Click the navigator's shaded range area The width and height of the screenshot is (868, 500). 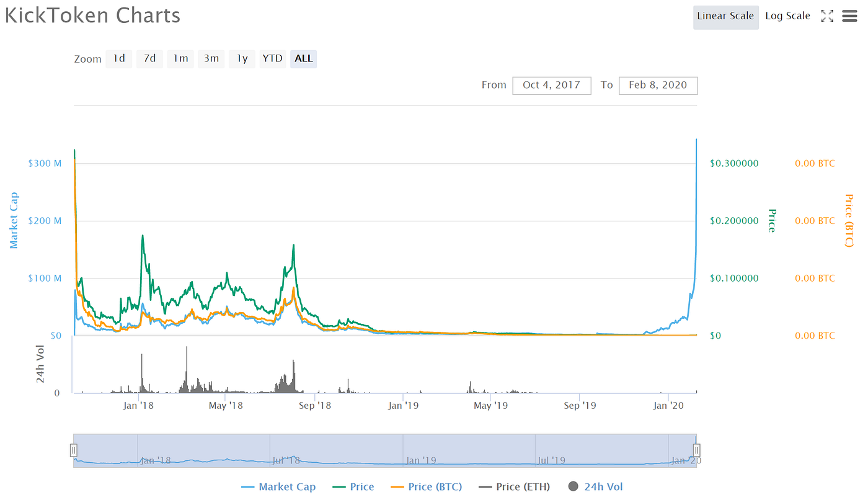click(384, 450)
